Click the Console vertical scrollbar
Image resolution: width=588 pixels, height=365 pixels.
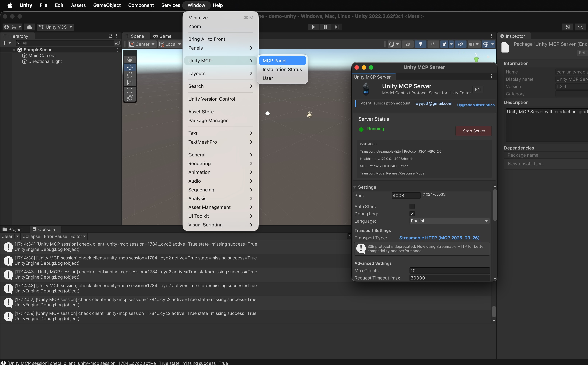click(x=494, y=312)
